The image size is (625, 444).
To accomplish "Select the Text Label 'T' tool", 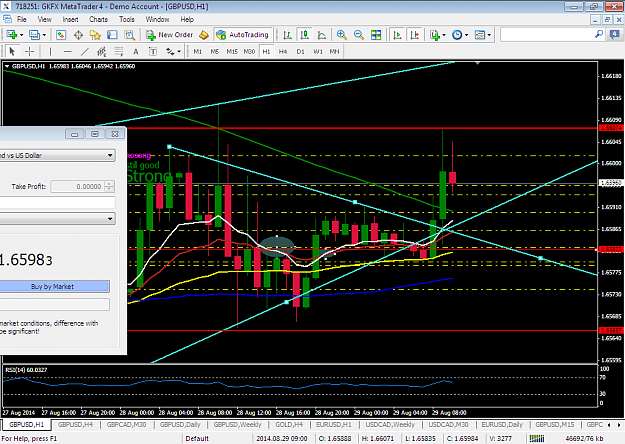I will coord(153,51).
